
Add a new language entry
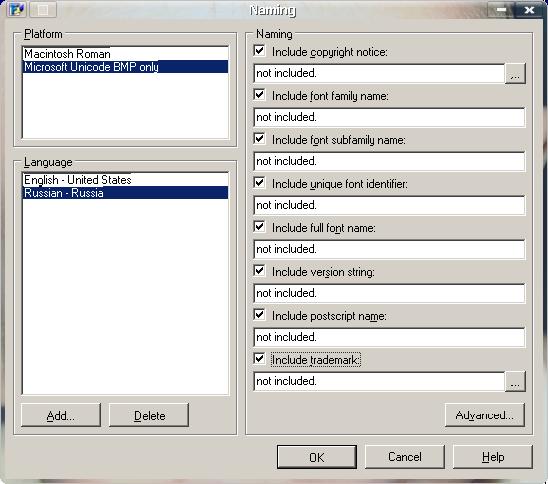click(x=61, y=416)
